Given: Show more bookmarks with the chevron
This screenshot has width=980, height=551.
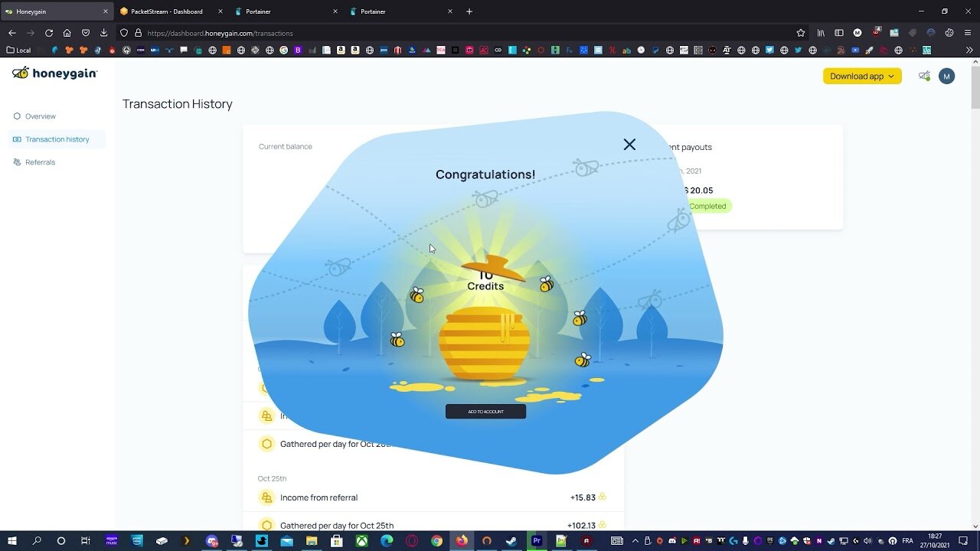Looking at the screenshot, I should [x=969, y=51].
